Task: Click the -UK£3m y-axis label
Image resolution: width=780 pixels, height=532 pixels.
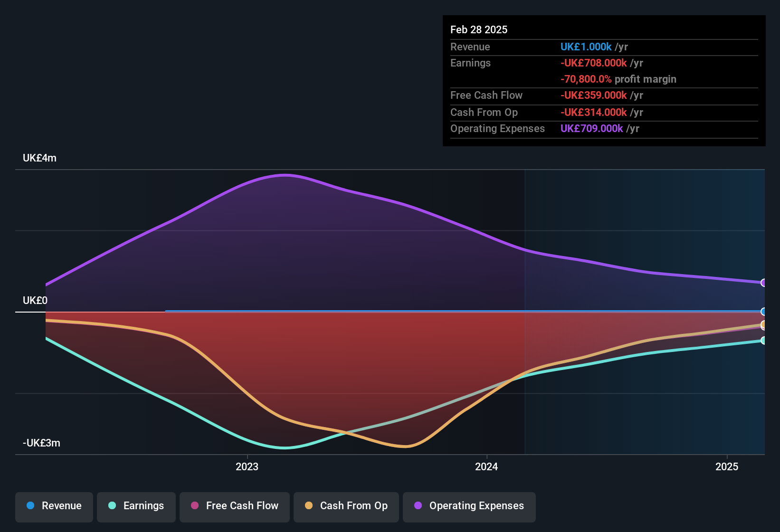Action: click(41, 443)
